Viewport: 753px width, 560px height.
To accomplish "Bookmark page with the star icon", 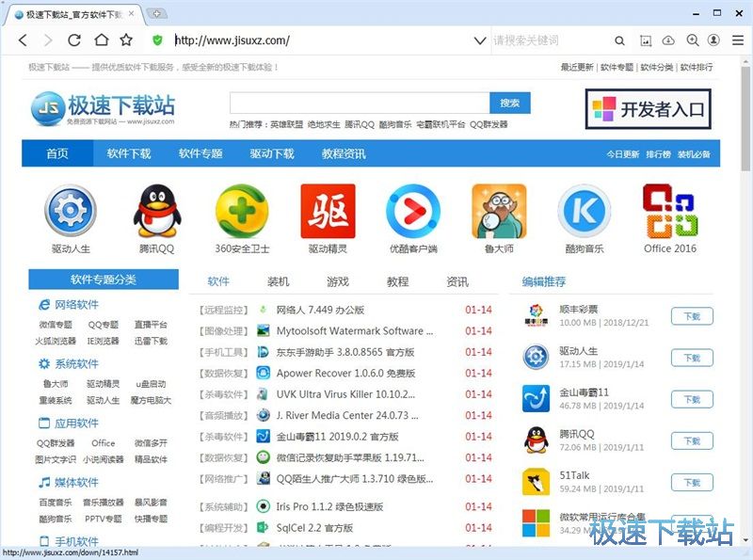I will click(x=126, y=40).
